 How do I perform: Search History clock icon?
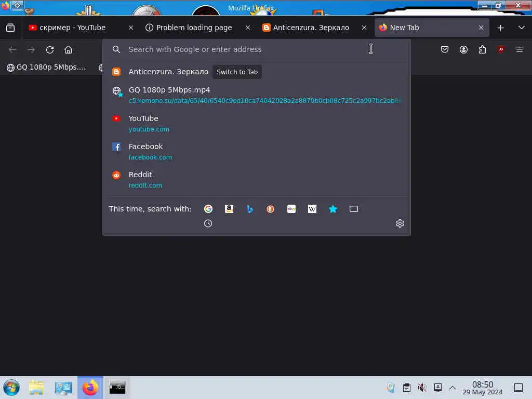[208, 223]
